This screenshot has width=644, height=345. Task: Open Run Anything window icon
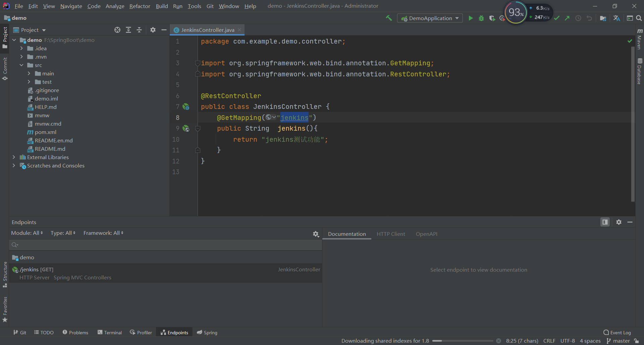click(630, 18)
